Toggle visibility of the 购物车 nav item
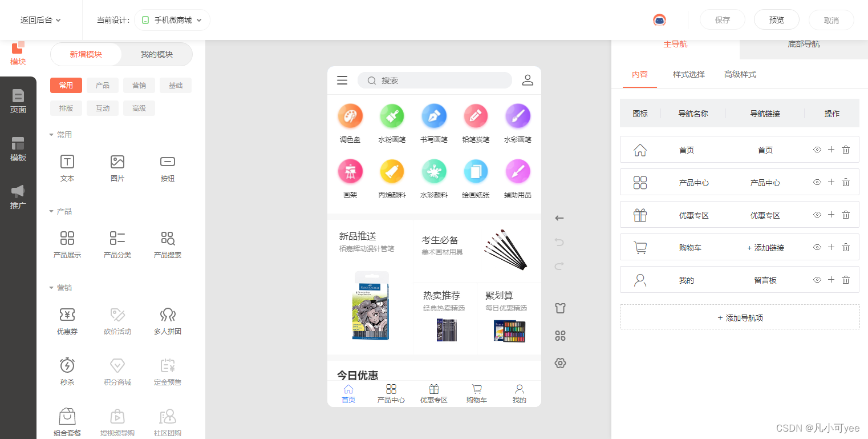868x439 pixels. coord(817,247)
